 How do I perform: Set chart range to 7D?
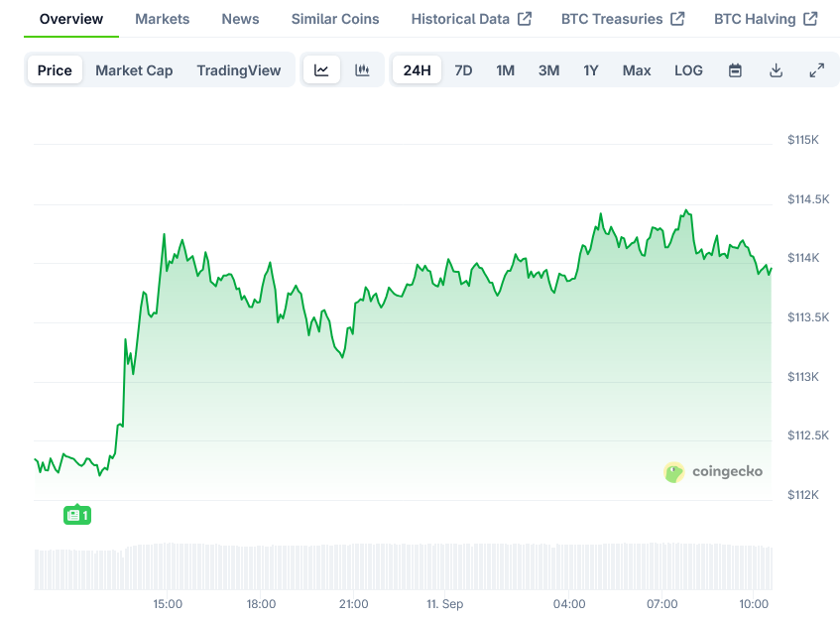click(463, 70)
